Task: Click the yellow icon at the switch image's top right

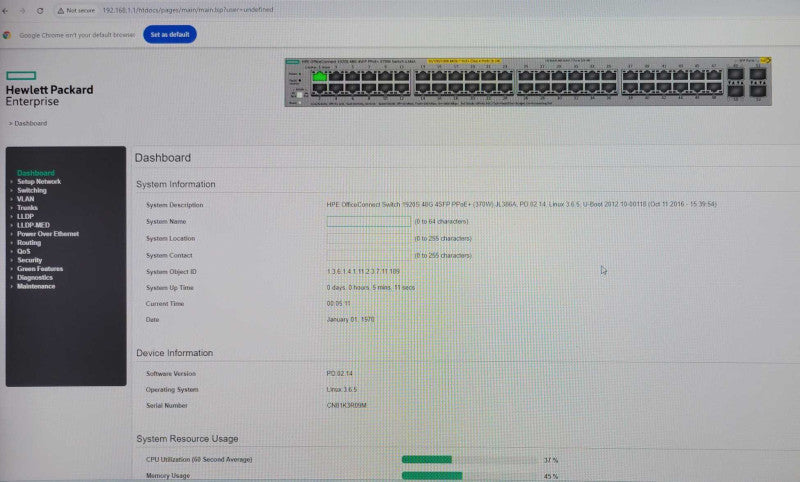Action: tap(765, 61)
